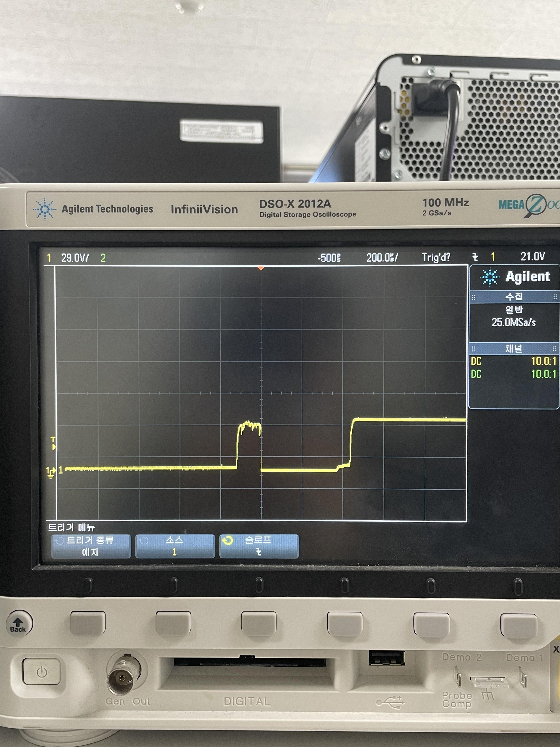Open the 트리거 종류 (trigger type) softkey menu
The image size is (560, 747).
91,546
